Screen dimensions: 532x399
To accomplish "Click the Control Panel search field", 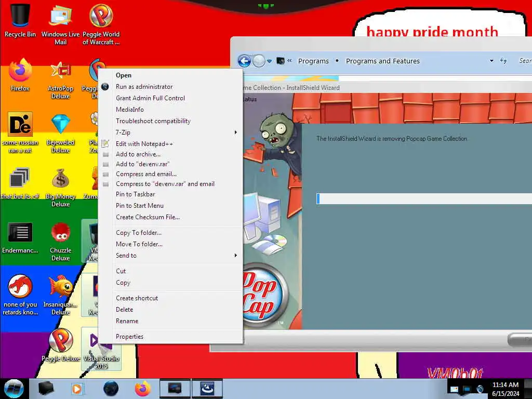I will click(525, 61).
